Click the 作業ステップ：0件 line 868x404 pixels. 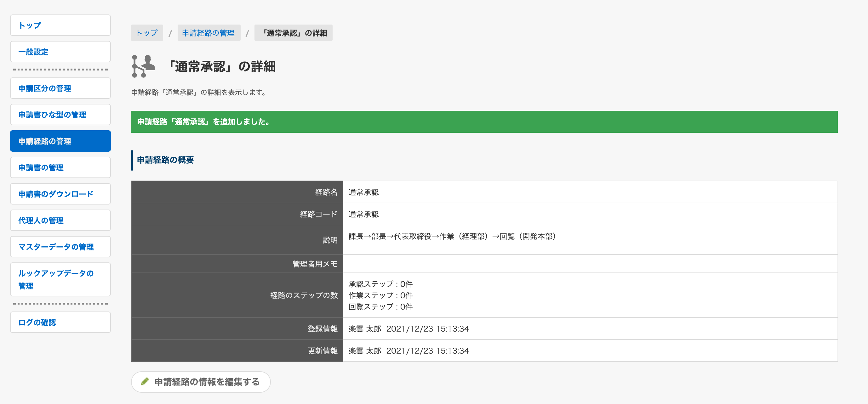380,295
